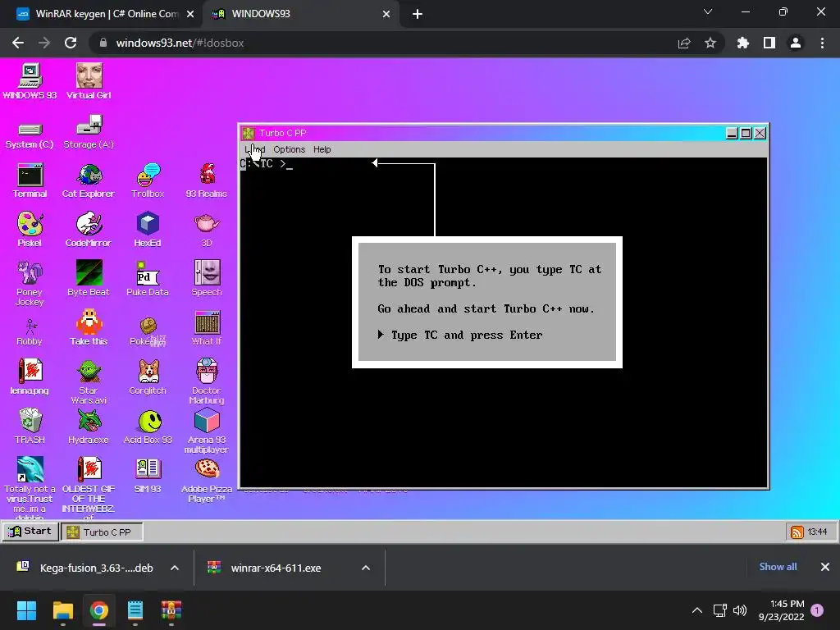Image resolution: width=840 pixels, height=630 pixels.
Task: Open the tab search chevron
Action: (x=708, y=11)
